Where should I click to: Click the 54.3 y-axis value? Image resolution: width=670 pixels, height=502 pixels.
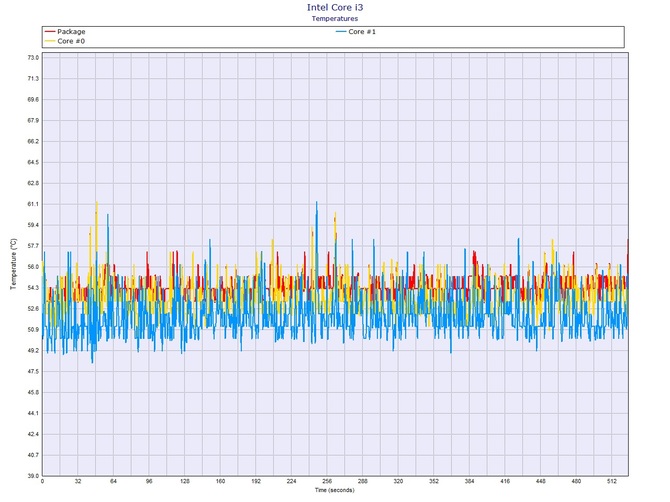click(x=33, y=288)
